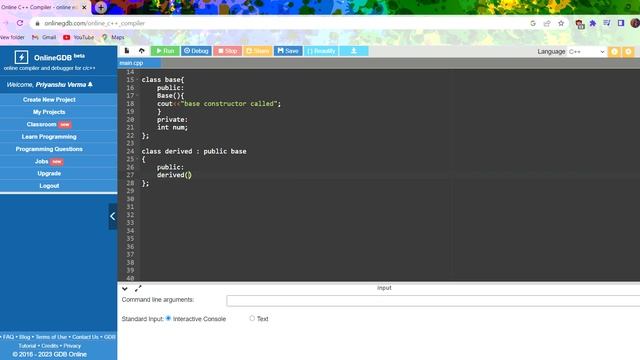This screenshot has width=640, height=360.
Task: Click the notification bell next to Priyanshu Verma
Action: tap(90, 84)
